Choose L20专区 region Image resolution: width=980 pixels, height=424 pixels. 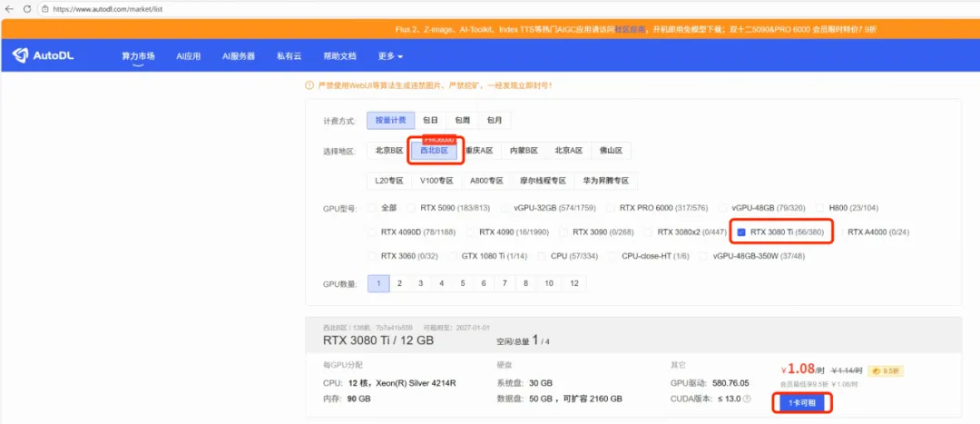click(388, 181)
